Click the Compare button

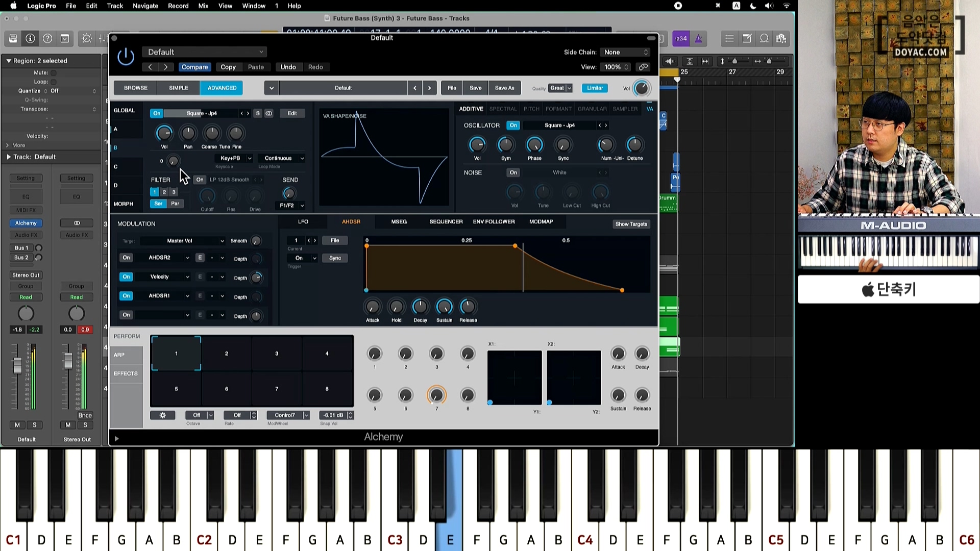[x=194, y=67]
